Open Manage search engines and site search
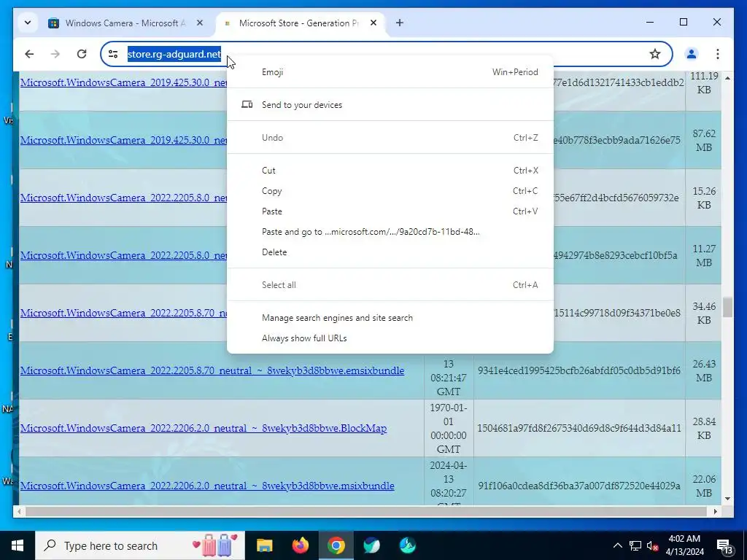 [390, 318]
